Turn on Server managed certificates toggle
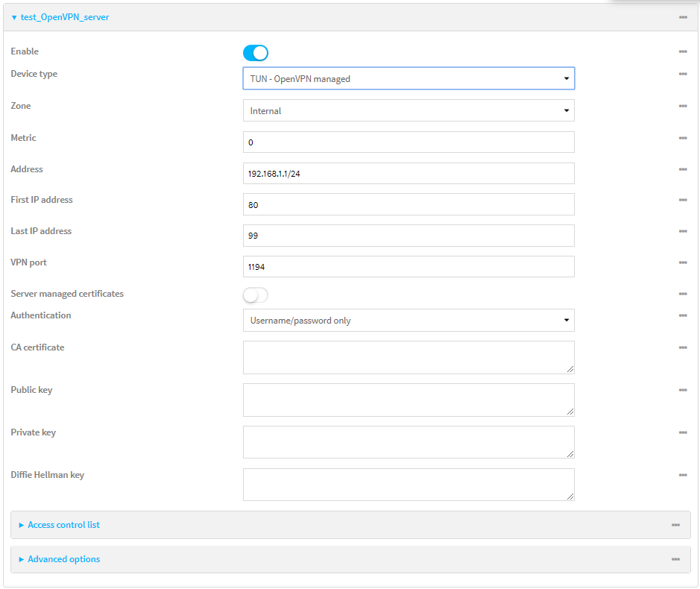Viewport: 700px width, 589px height. tap(255, 295)
